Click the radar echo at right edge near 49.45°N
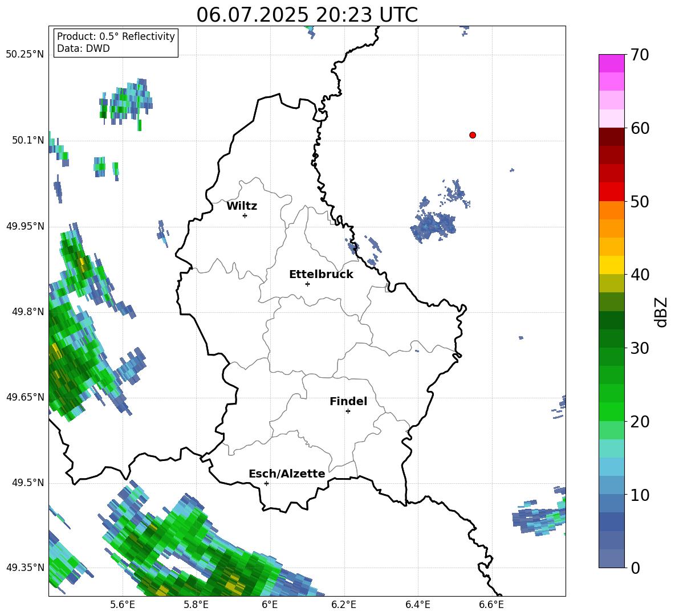Image resolution: width=675 pixels, height=616 pixels. (539, 519)
